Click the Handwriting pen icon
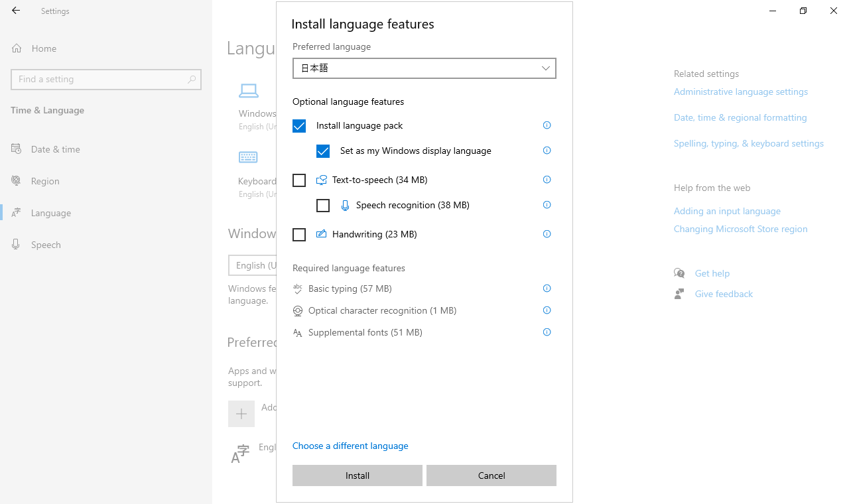The width and height of the screenshot is (849, 504). [322, 234]
